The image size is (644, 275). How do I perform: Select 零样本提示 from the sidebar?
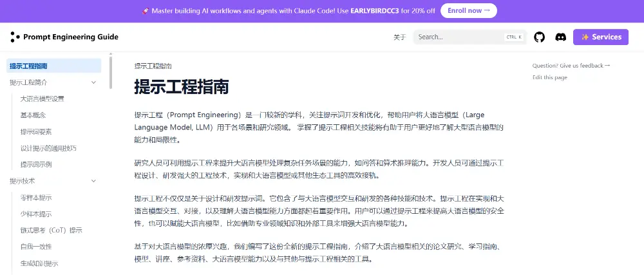click(x=36, y=198)
